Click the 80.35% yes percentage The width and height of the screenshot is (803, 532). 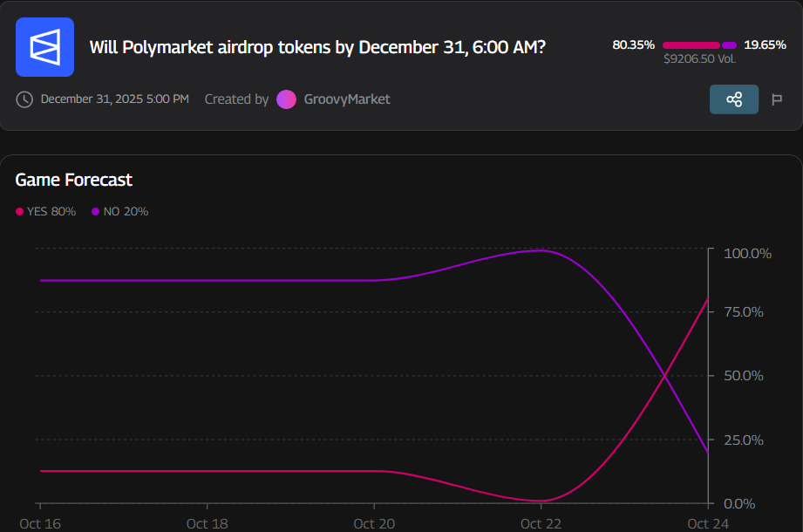(x=634, y=45)
